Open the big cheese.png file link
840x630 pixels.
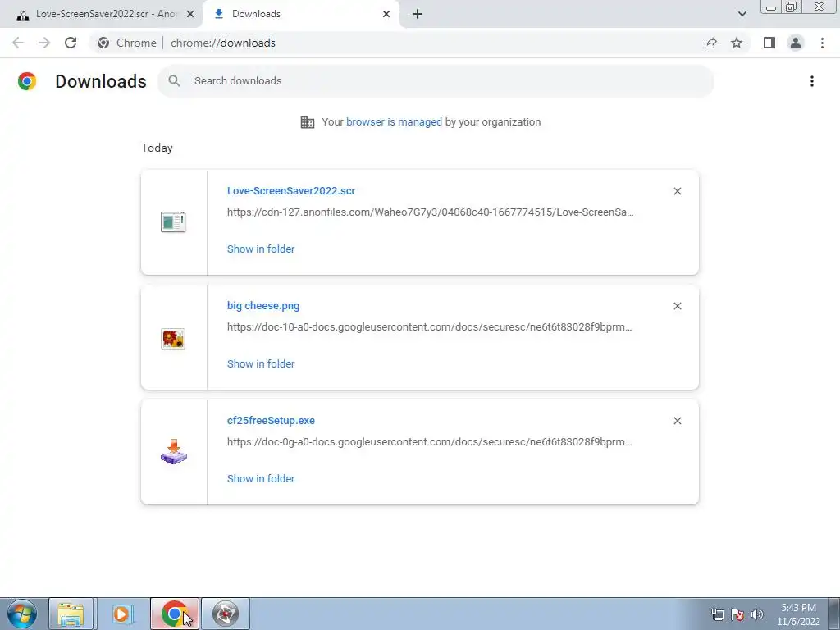263,306
